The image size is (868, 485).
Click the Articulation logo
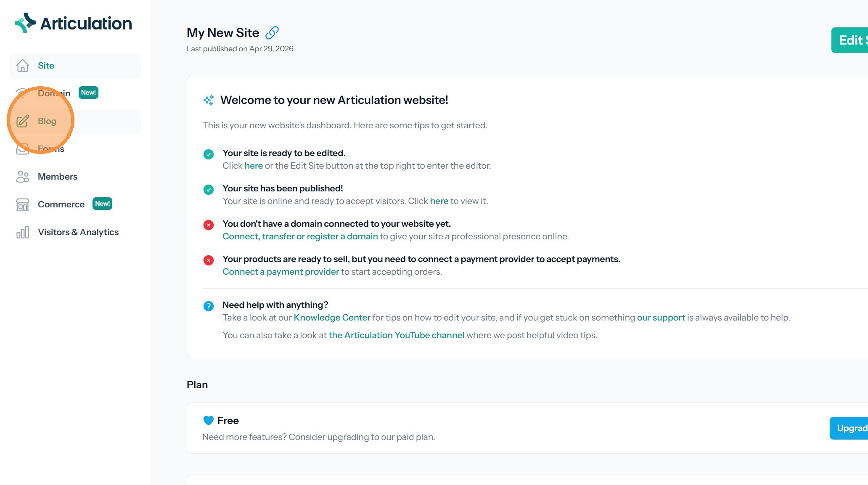(74, 23)
